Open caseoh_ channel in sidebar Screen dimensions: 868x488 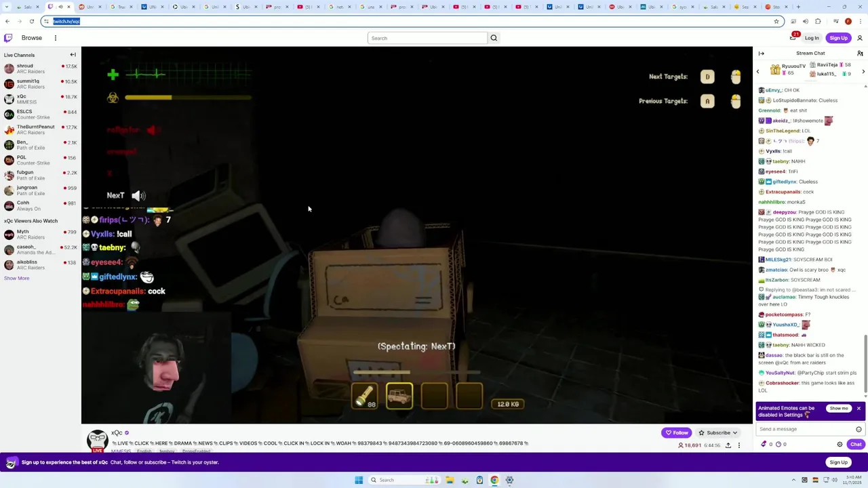[x=40, y=249]
